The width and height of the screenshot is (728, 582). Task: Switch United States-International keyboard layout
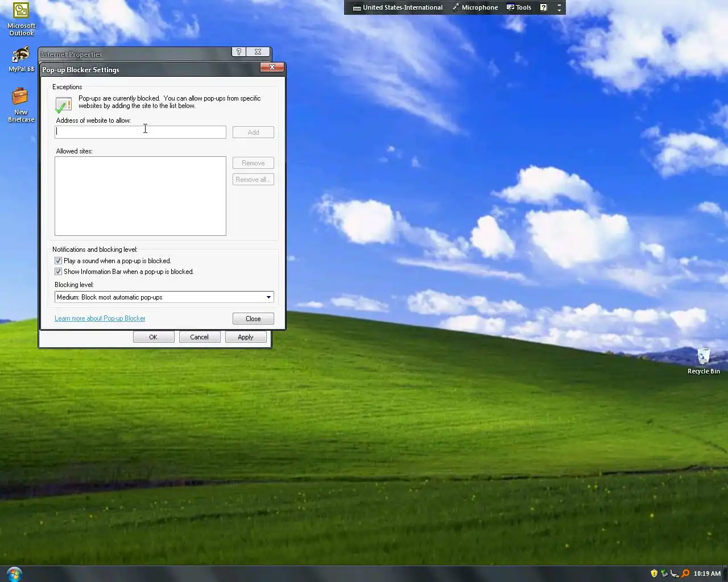(x=398, y=7)
